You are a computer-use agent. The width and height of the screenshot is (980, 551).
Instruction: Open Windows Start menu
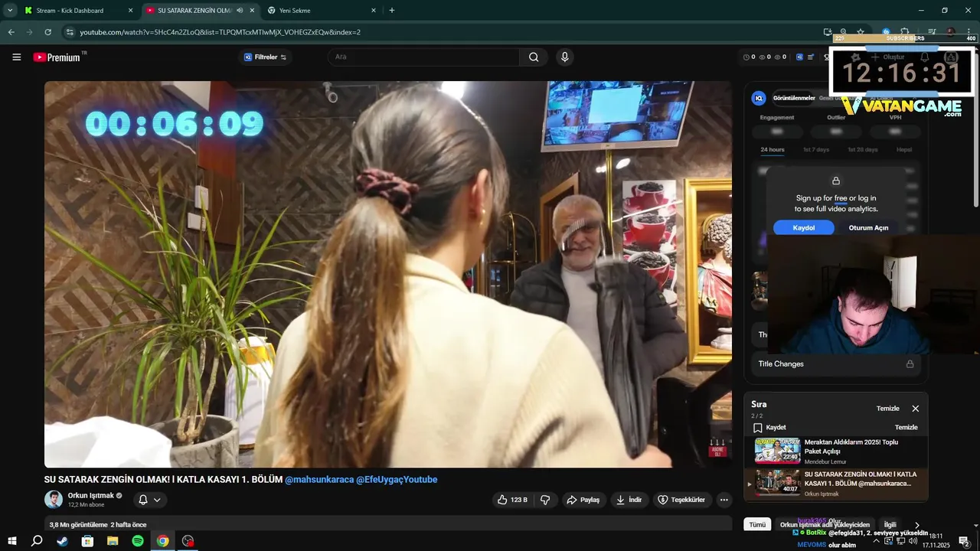pos(11,541)
